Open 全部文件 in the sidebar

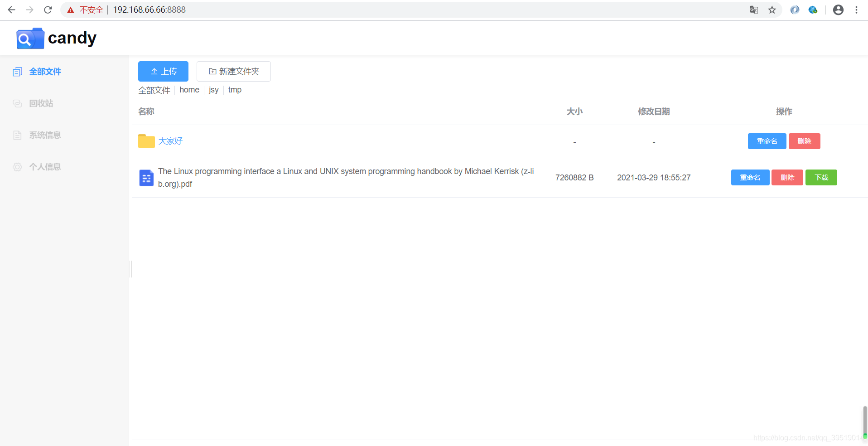coord(45,72)
